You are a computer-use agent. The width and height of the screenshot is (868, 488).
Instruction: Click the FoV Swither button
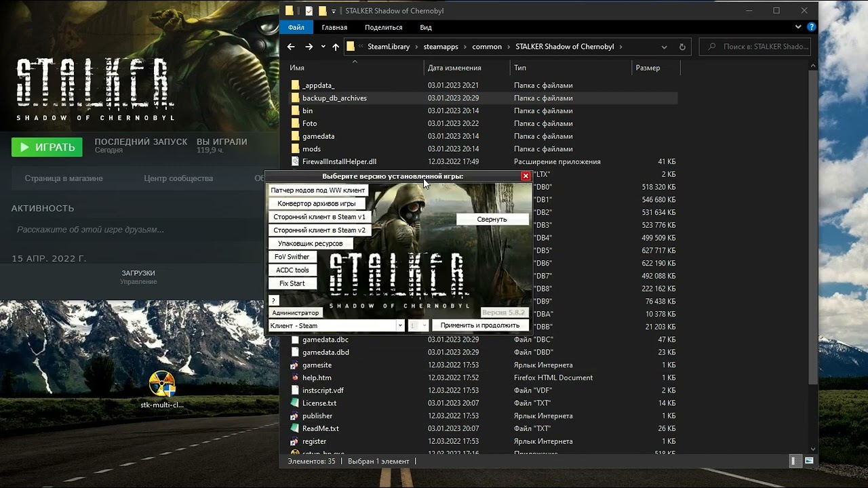(x=292, y=257)
